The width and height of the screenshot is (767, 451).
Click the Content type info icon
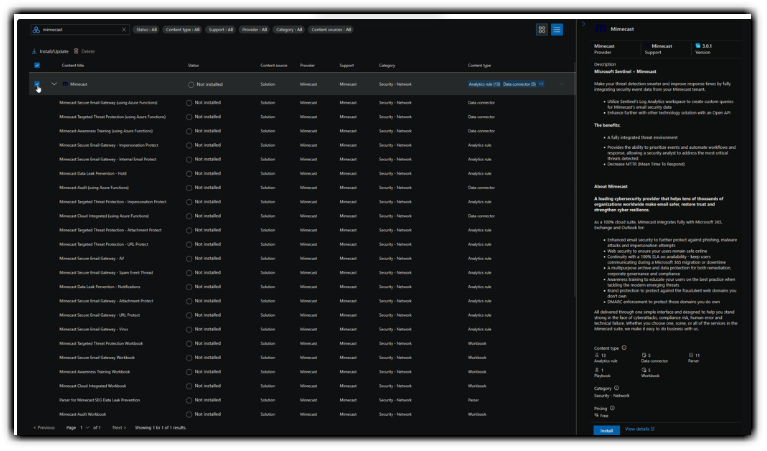click(624, 347)
